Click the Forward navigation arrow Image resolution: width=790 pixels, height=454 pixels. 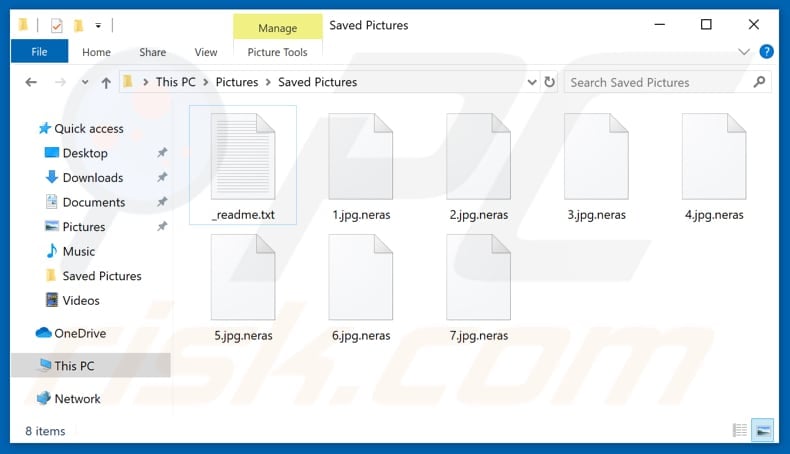pyautogui.click(x=60, y=82)
